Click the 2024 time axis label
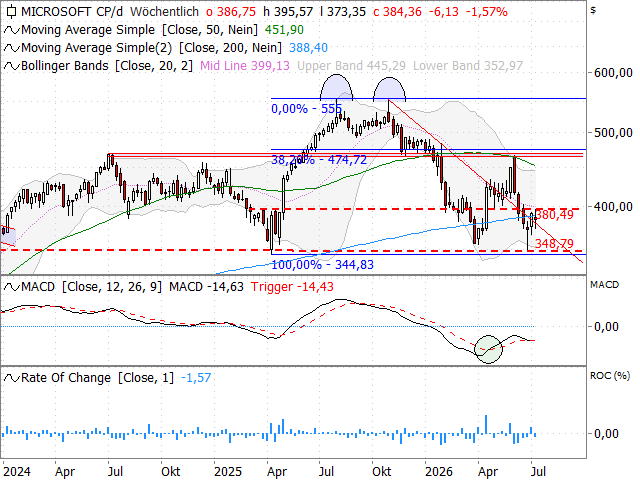The width and height of the screenshot is (640, 480). click(x=17, y=472)
